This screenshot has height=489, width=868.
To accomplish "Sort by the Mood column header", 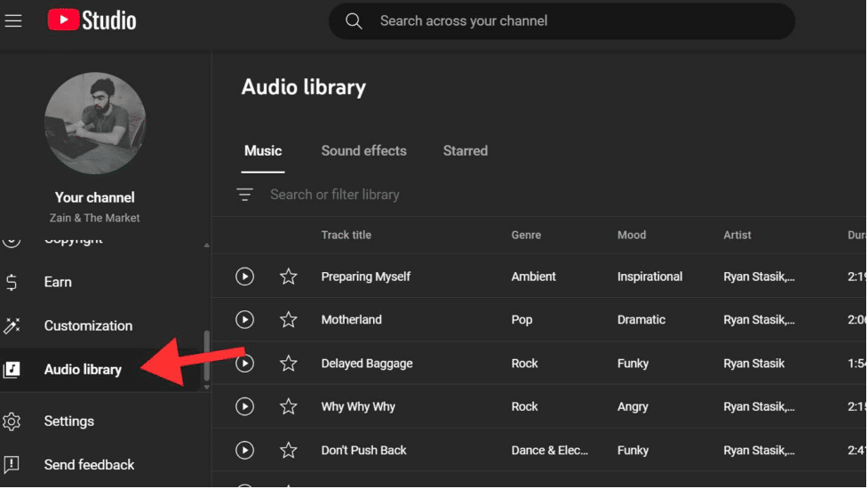I will (x=632, y=235).
